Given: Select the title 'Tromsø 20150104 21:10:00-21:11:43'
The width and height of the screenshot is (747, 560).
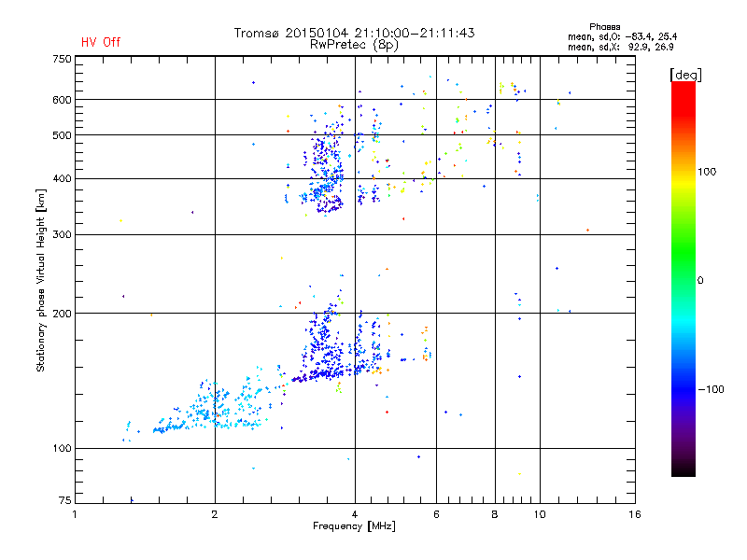Looking at the screenshot, I should 354,33.
